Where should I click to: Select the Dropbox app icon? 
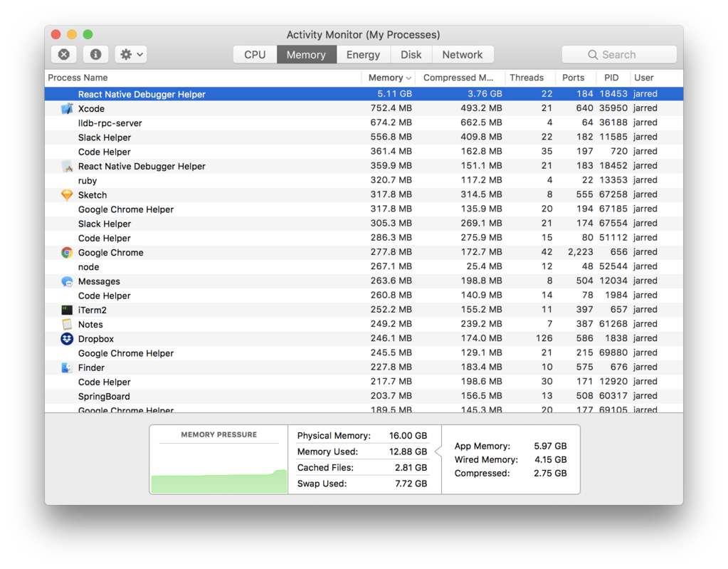(67, 338)
